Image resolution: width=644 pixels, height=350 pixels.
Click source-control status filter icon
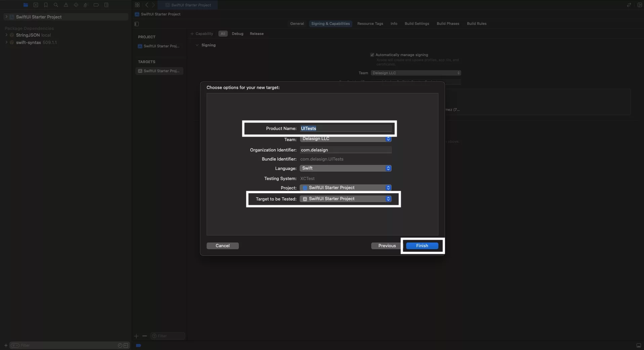click(x=126, y=345)
